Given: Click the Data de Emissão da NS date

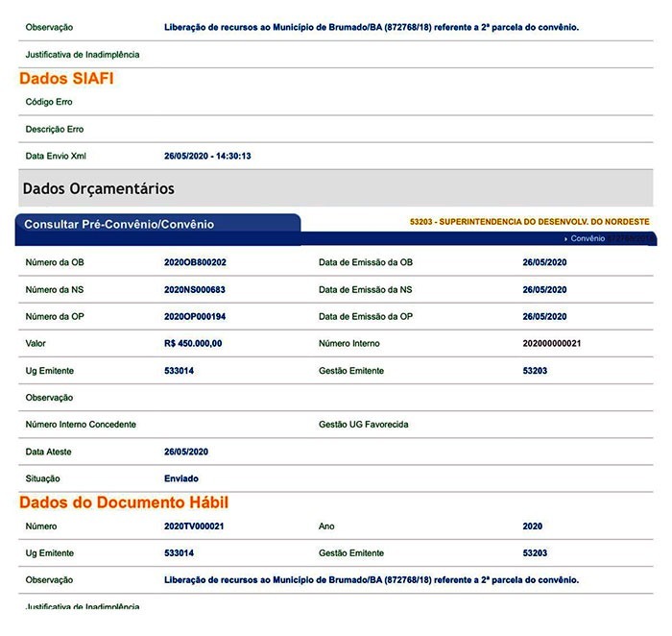Looking at the screenshot, I should [x=544, y=290].
